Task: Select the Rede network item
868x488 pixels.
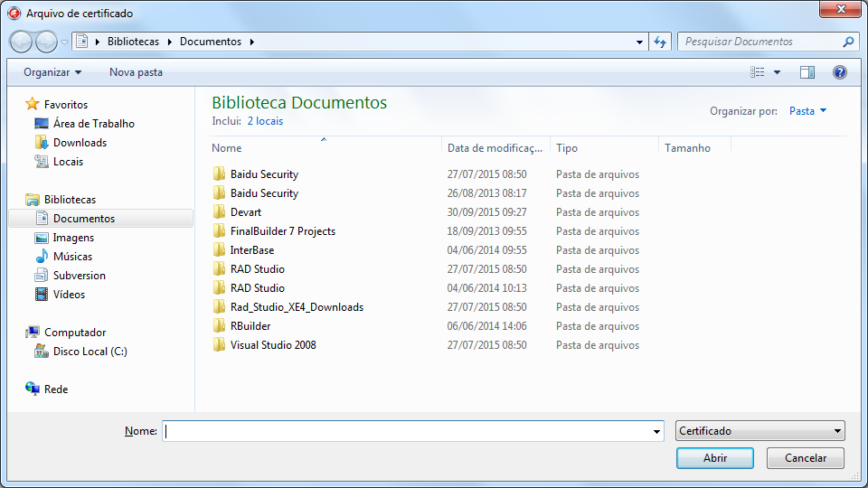Action: click(56, 389)
